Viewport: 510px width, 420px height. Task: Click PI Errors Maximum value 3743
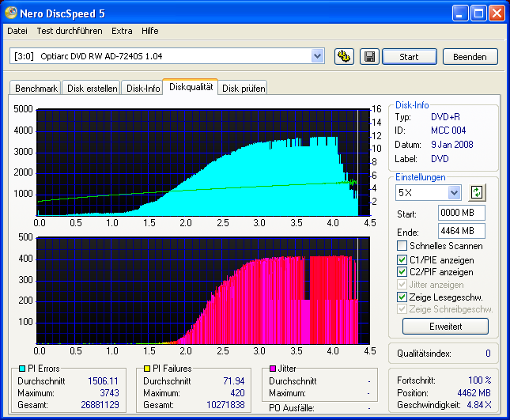tap(109, 393)
